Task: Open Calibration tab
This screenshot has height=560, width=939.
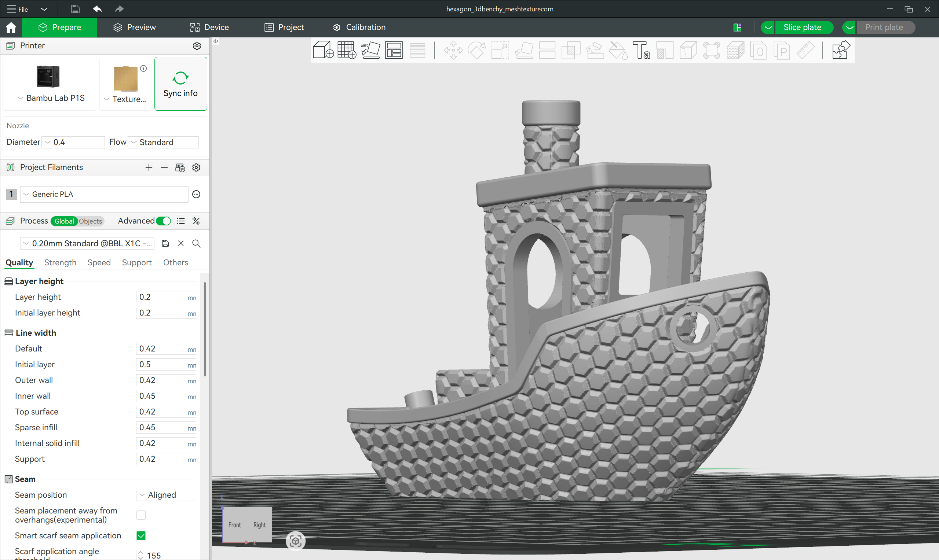Action: click(359, 27)
